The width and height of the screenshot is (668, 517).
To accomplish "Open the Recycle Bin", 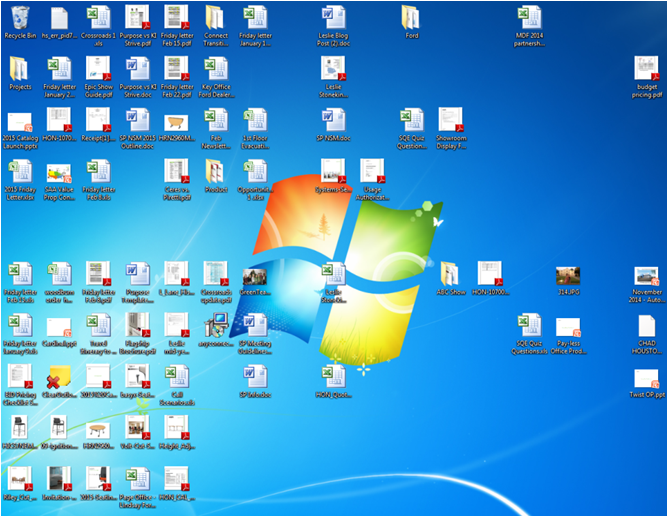I will (19, 18).
